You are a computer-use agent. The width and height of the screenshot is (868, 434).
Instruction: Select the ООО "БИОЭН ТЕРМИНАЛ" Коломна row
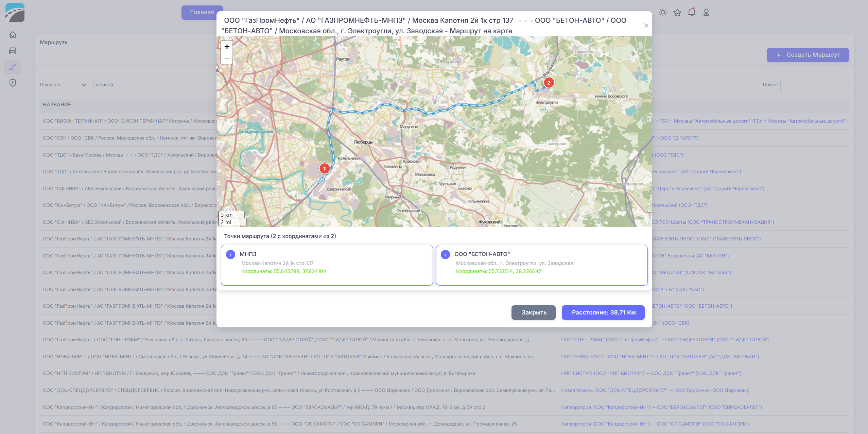(x=129, y=121)
